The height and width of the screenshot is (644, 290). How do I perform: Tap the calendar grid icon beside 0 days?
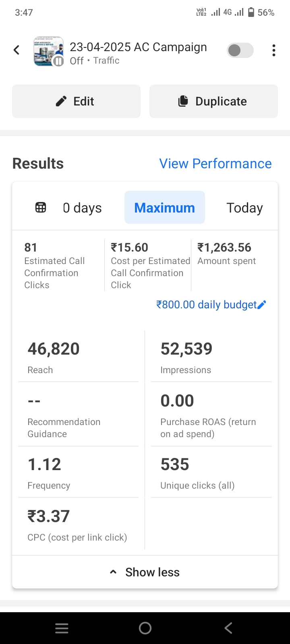click(41, 208)
